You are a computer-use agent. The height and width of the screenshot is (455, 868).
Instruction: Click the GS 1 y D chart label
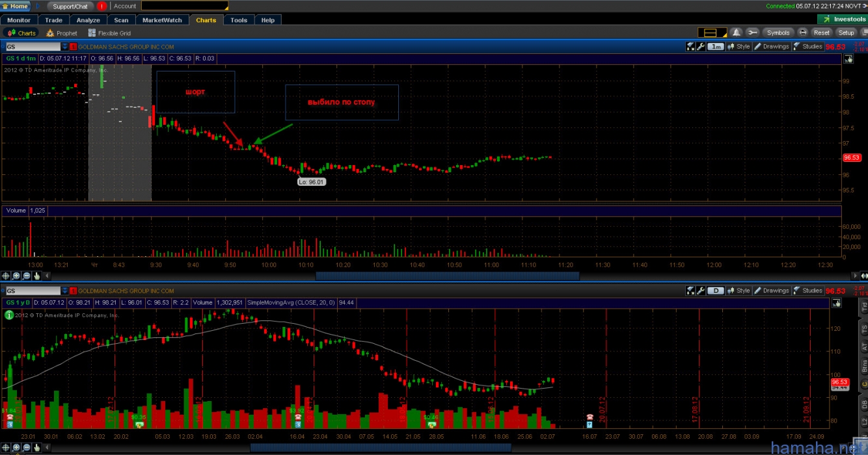click(x=18, y=303)
